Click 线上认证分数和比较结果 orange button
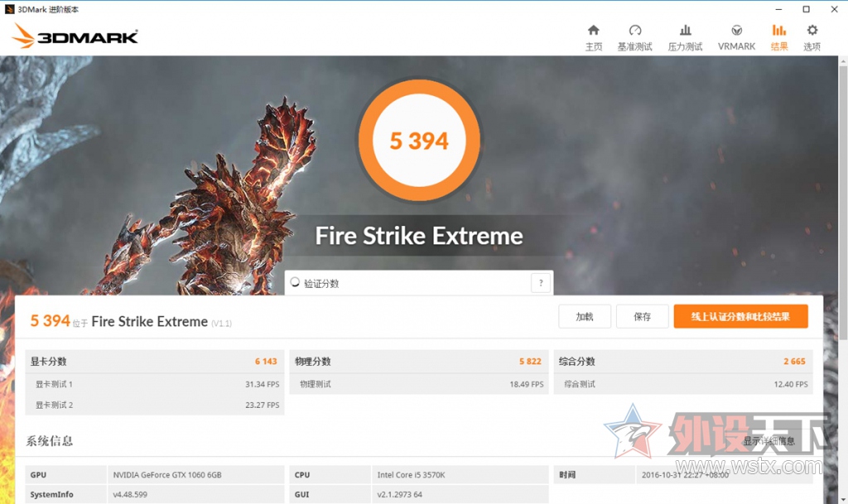This screenshot has width=848, height=504. pos(741,317)
